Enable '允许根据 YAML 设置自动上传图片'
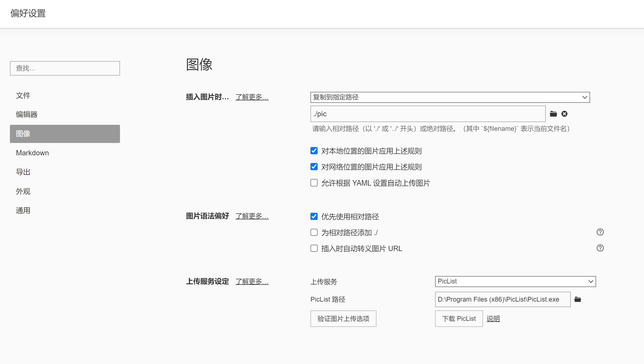Screen dimensions: 644x364 (314, 183)
